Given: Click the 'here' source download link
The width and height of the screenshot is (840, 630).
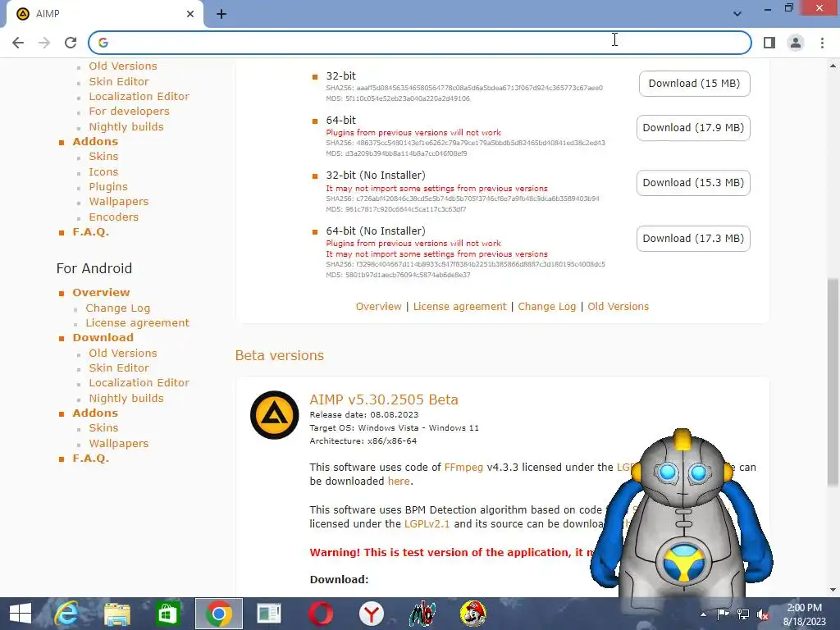Looking at the screenshot, I should coord(399,481).
